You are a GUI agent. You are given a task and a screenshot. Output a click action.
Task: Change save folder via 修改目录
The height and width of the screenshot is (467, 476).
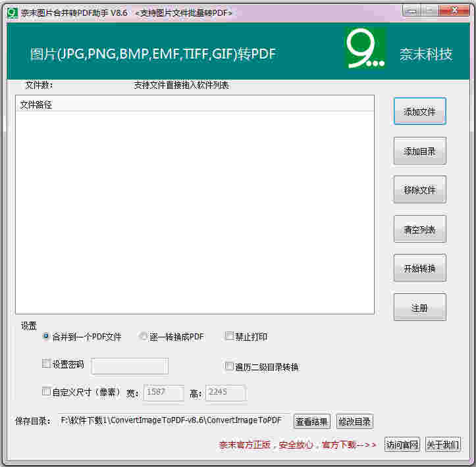tap(355, 422)
